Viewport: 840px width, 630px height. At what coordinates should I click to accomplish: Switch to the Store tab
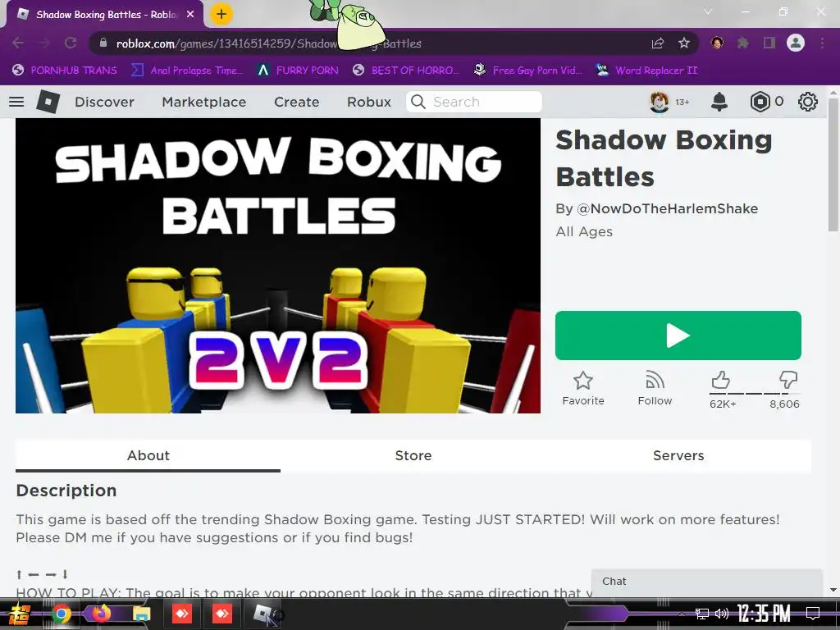tap(413, 455)
